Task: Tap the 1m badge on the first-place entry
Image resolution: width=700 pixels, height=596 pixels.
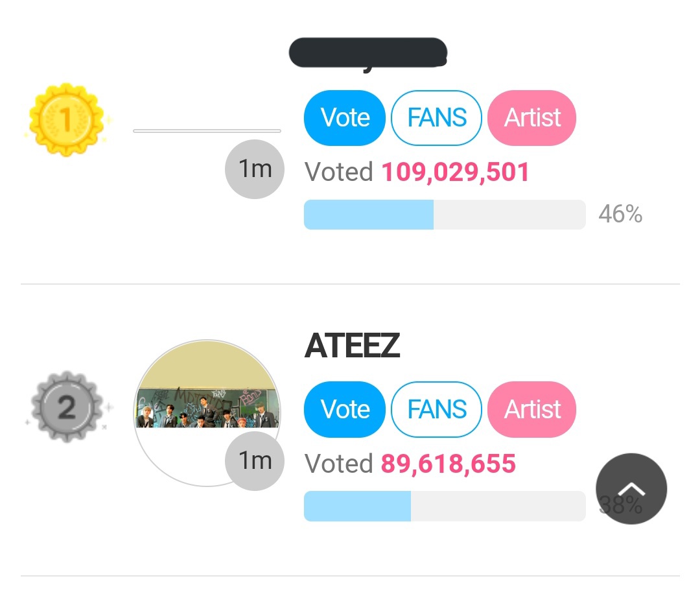Action: pyautogui.click(x=254, y=169)
